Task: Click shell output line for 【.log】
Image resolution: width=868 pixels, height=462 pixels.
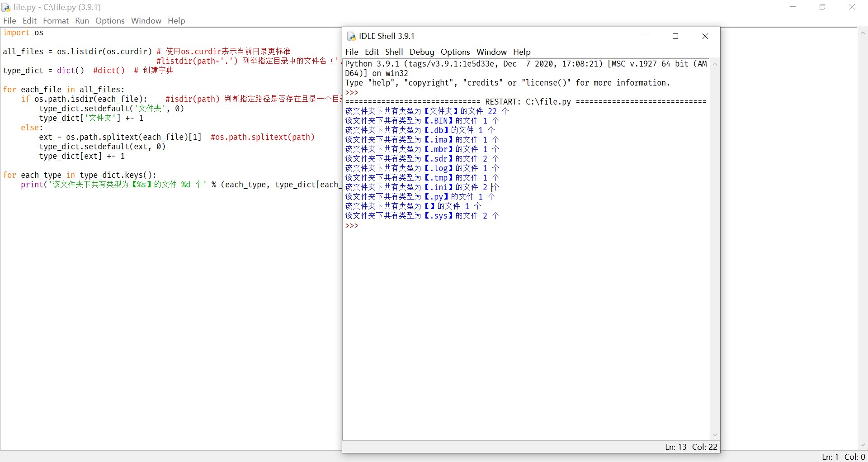Action: click(422, 168)
